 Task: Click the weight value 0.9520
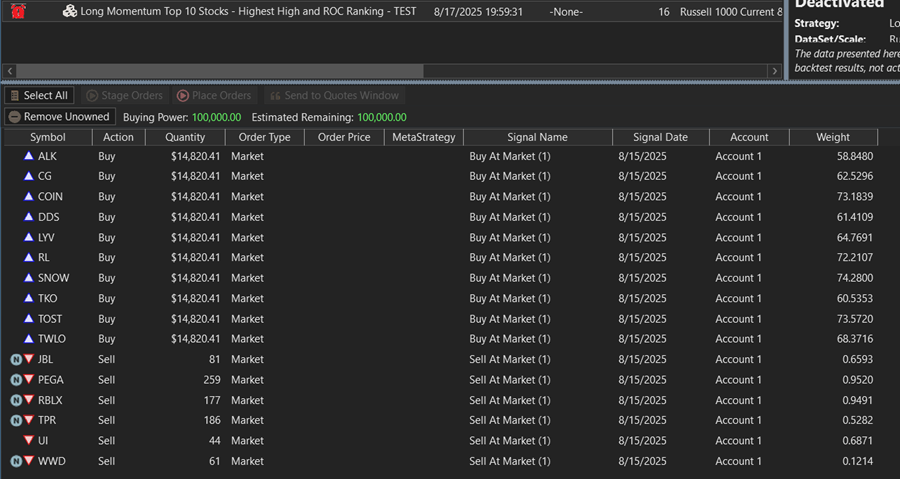(x=858, y=380)
